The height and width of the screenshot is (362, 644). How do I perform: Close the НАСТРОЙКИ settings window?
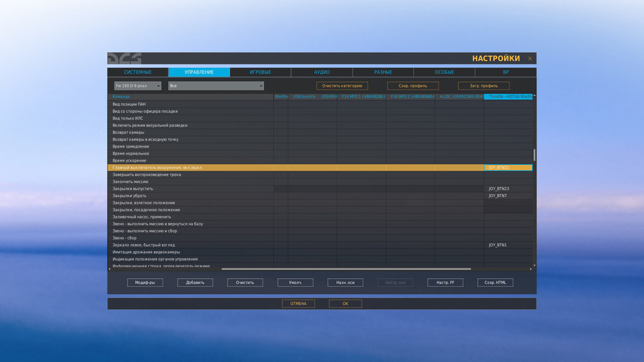530,59
